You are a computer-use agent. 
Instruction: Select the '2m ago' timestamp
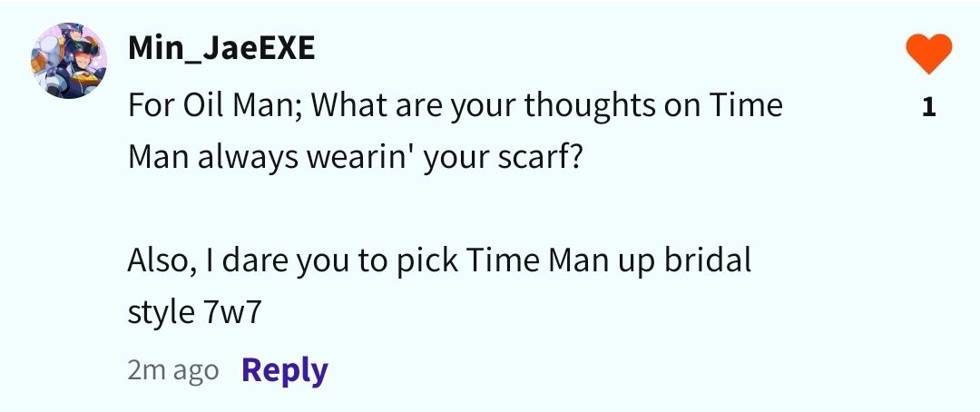pyautogui.click(x=173, y=370)
